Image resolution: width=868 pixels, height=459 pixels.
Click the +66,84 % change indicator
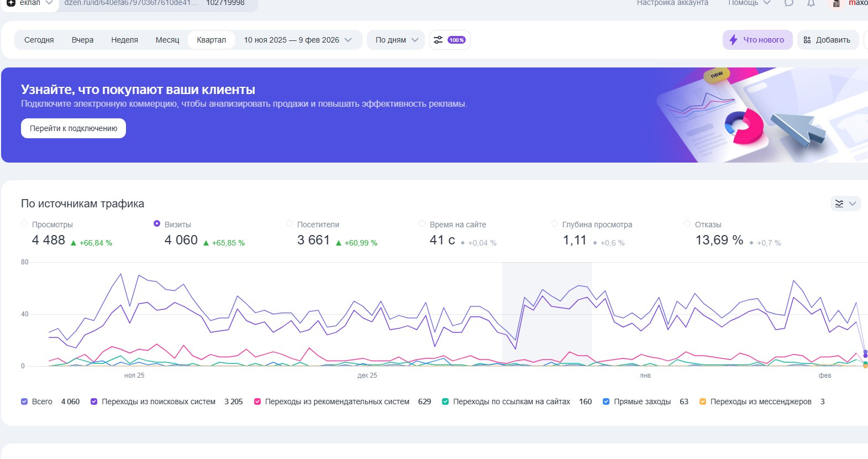tap(91, 243)
